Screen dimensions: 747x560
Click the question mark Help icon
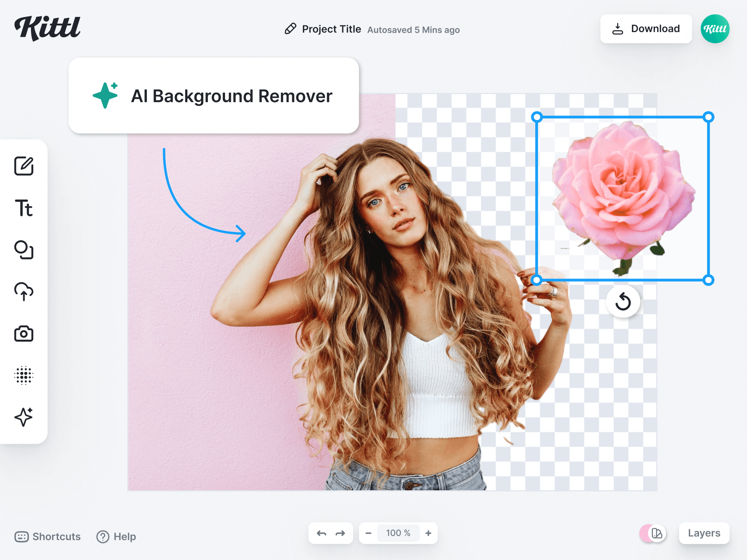click(103, 537)
